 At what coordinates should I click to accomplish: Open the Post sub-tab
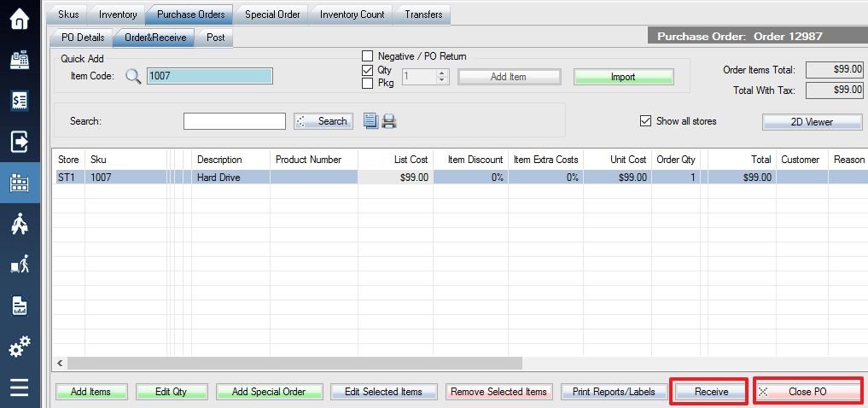pos(216,38)
